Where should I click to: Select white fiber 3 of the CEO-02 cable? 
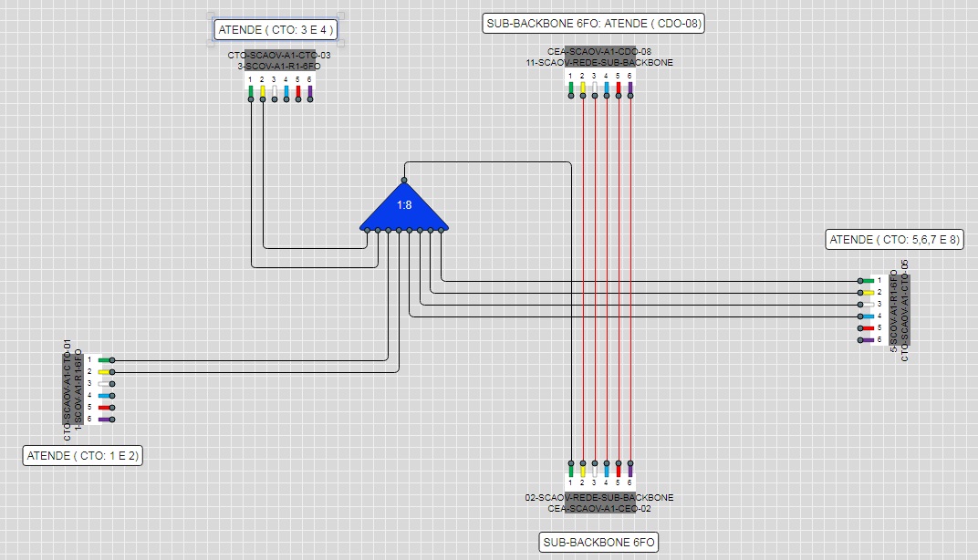(x=595, y=472)
